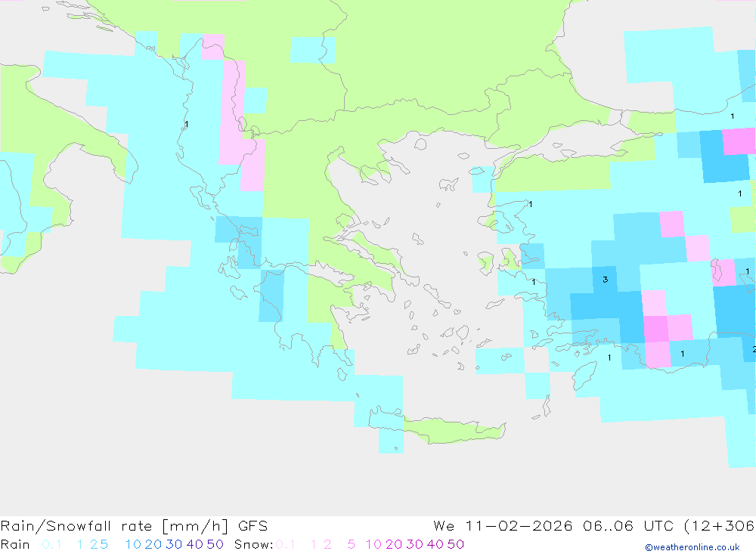Select the Rain legend value 40
This screenshot has width=756, height=554.
click(195, 544)
